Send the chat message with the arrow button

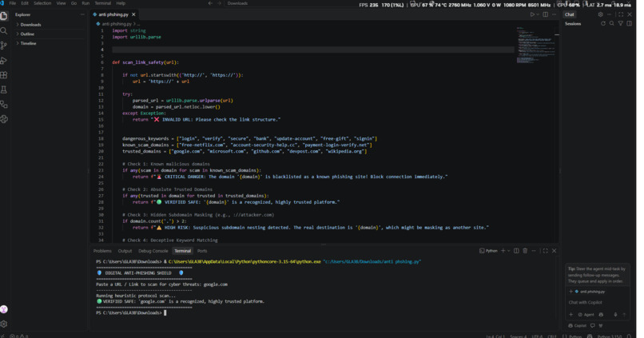pyautogui.click(x=624, y=315)
